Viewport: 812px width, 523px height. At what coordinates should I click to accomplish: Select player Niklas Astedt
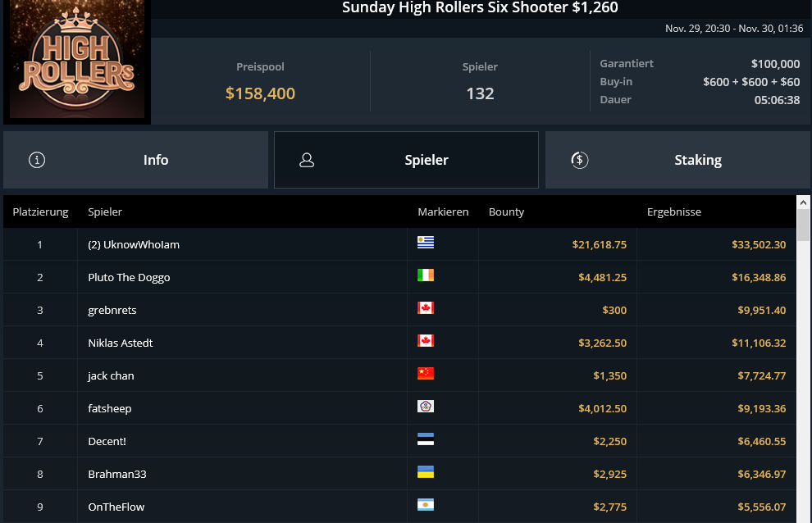click(x=121, y=343)
